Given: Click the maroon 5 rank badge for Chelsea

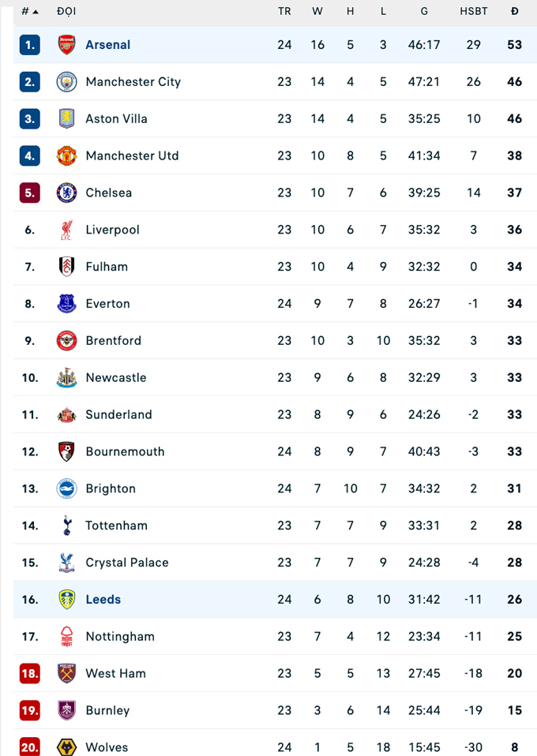Looking at the screenshot, I should (x=30, y=193).
